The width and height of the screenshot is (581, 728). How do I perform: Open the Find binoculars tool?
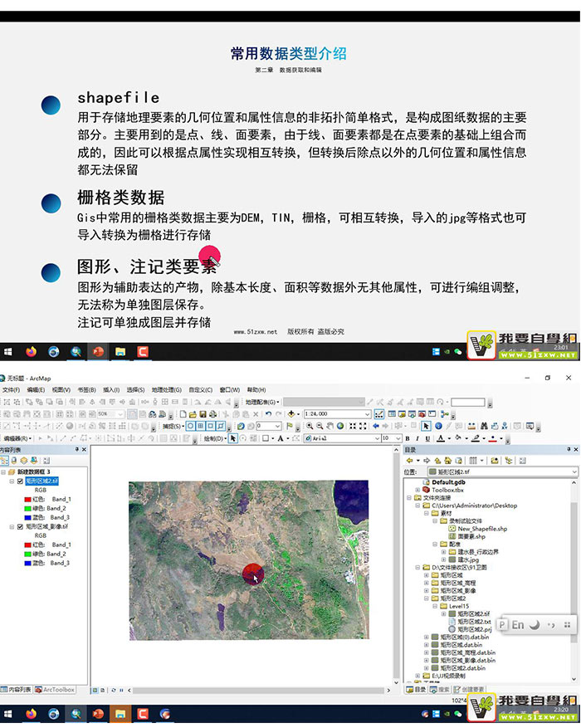click(x=484, y=426)
